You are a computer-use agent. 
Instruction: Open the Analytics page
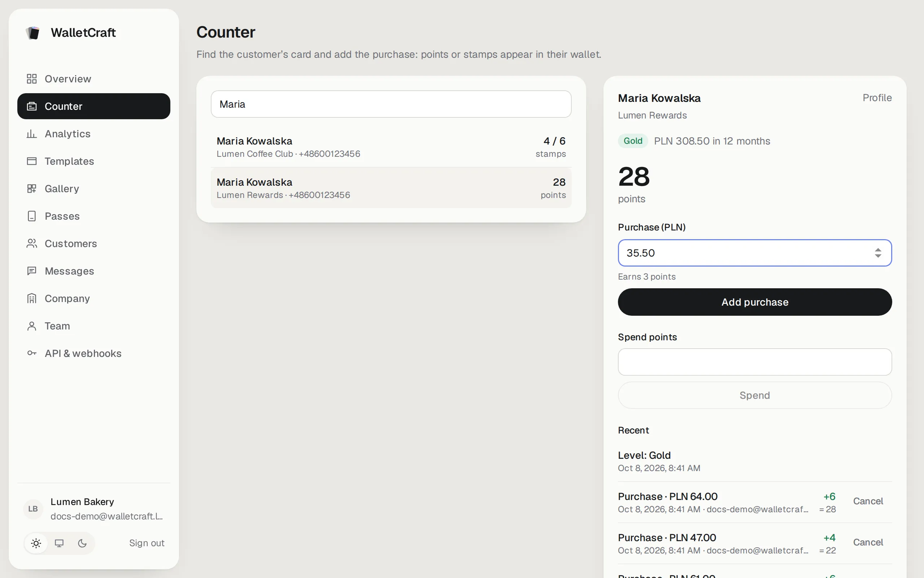pyautogui.click(x=94, y=134)
